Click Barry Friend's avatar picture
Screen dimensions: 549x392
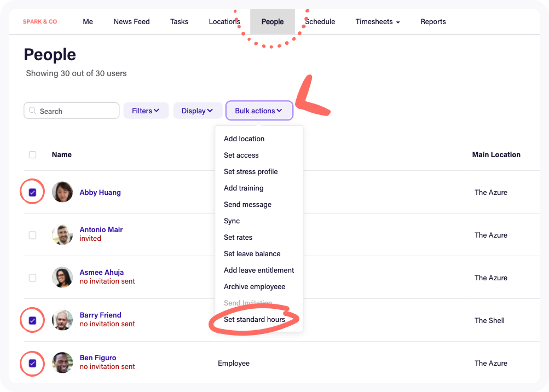point(62,320)
